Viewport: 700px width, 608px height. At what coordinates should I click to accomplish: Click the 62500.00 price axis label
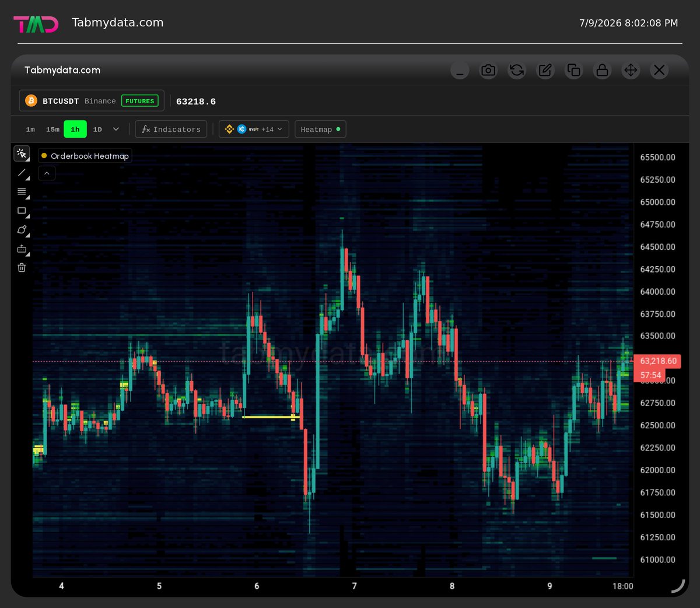(x=657, y=425)
